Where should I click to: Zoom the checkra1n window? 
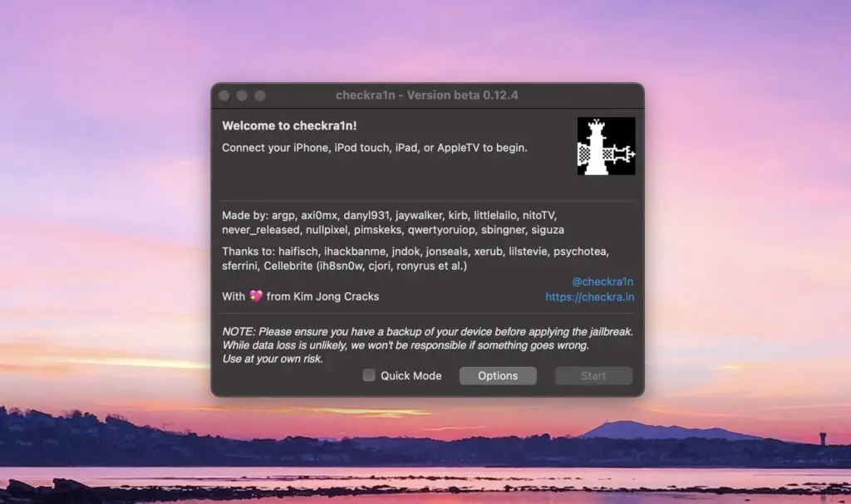click(x=260, y=95)
